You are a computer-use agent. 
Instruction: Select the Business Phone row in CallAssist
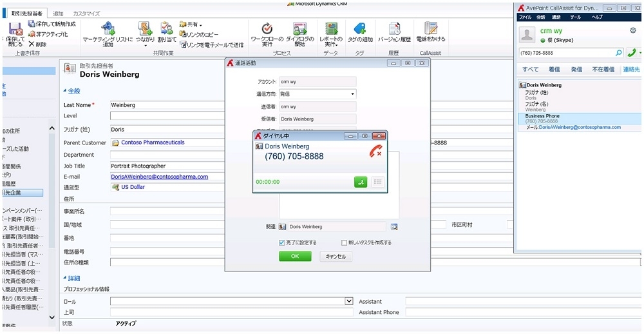coord(579,119)
